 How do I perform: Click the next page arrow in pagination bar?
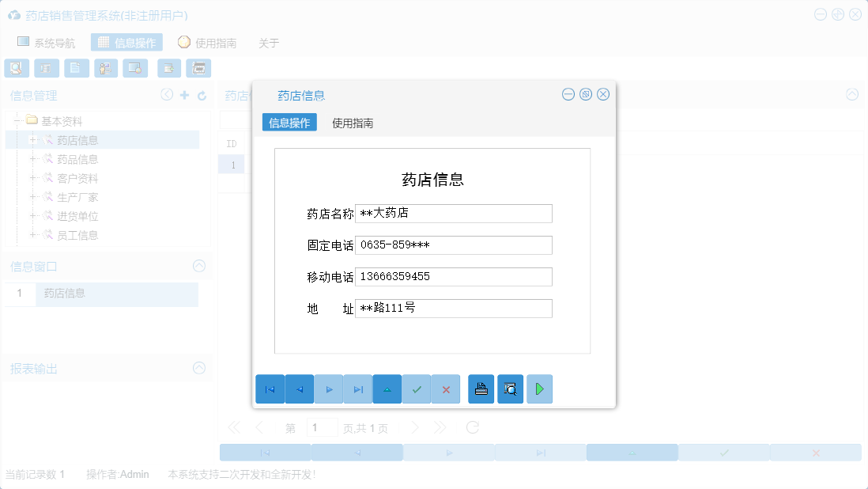pos(416,426)
